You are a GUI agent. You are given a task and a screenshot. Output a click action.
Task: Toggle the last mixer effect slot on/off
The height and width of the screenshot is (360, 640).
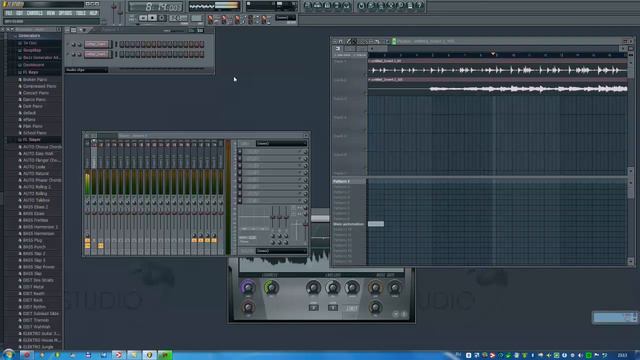(240, 200)
